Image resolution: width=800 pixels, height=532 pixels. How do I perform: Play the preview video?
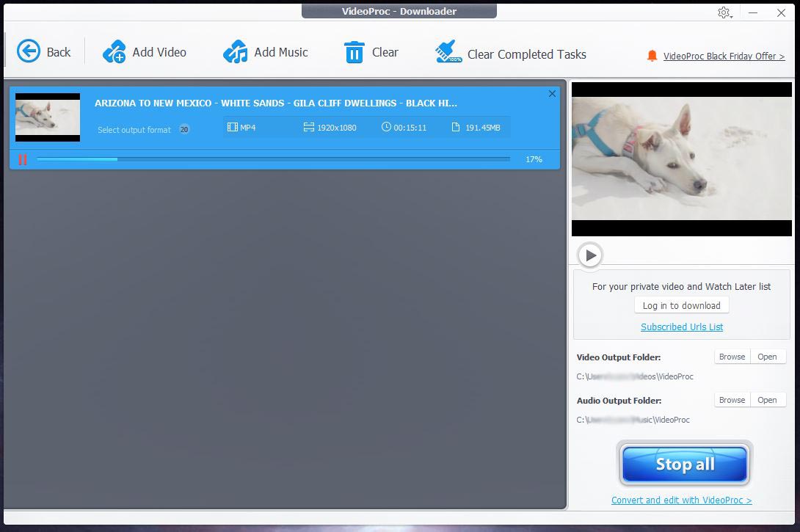point(590,255)
